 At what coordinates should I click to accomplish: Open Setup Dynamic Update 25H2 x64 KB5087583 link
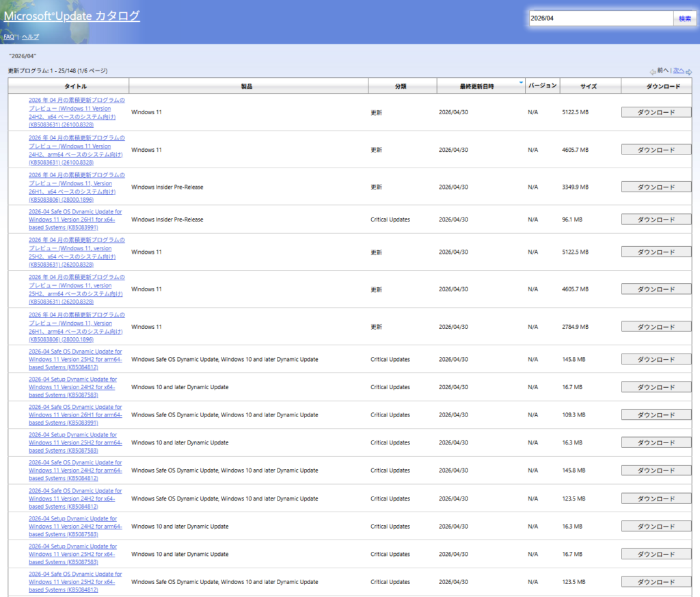click(x=72, y=554)
